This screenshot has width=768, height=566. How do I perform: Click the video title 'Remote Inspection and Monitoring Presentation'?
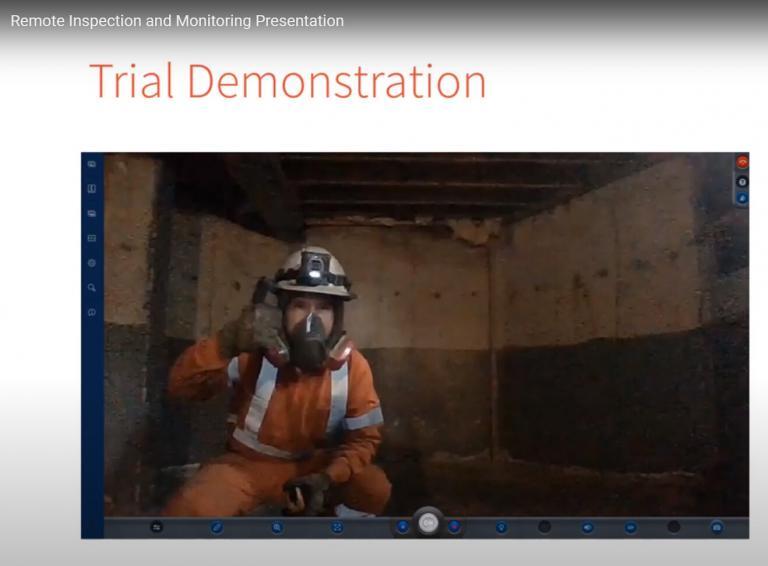[177, 21]
